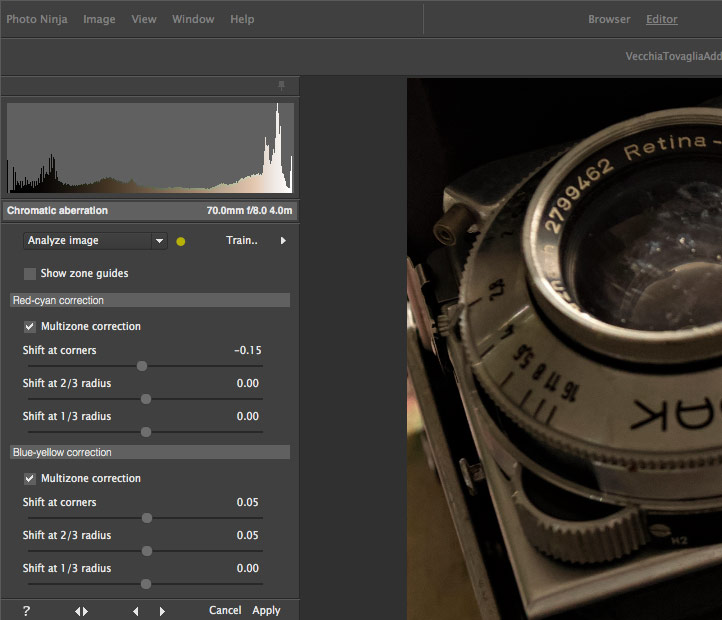Click the 70.0mm f/8.0 4.0m lens info

(x=249, y=211)
